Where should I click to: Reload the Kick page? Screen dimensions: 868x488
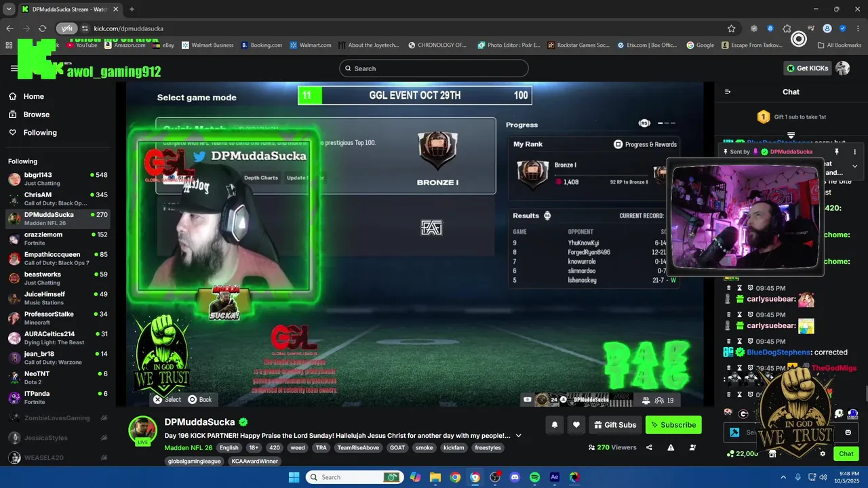42,28
